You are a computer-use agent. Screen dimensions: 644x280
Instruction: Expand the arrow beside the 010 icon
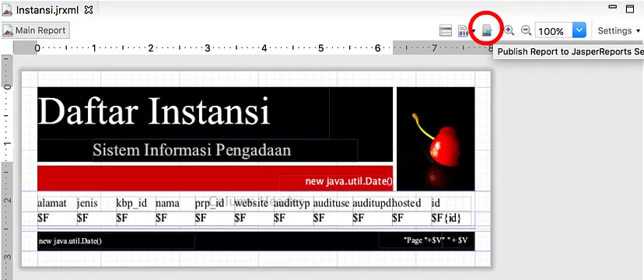coord(474,31)
